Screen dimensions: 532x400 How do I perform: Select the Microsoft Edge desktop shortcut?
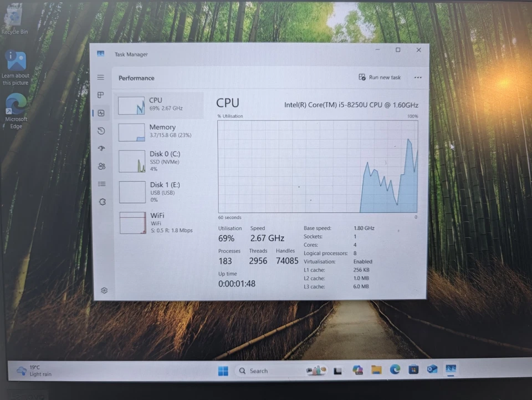tap(16, 111)
